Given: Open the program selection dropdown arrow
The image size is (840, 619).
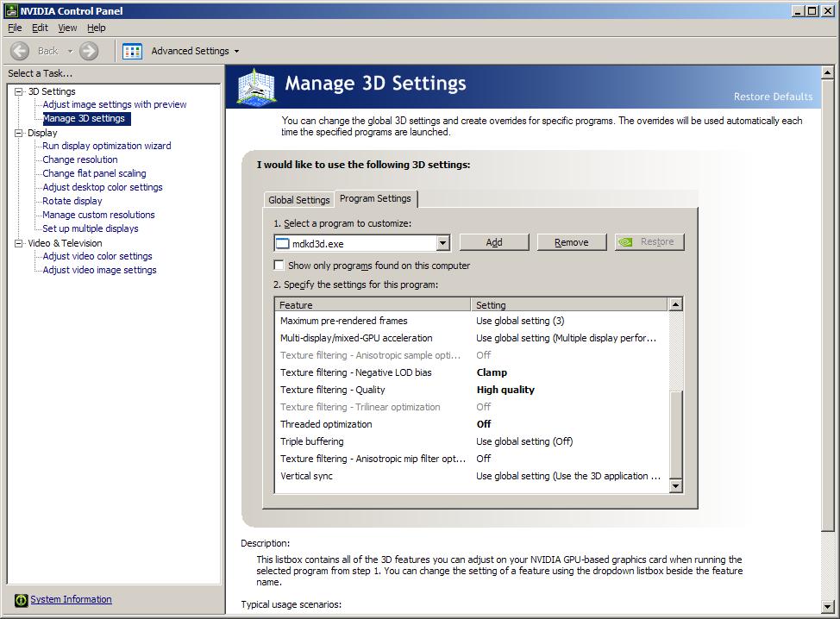Looking at the screenshot, I should tap(443, 243).
